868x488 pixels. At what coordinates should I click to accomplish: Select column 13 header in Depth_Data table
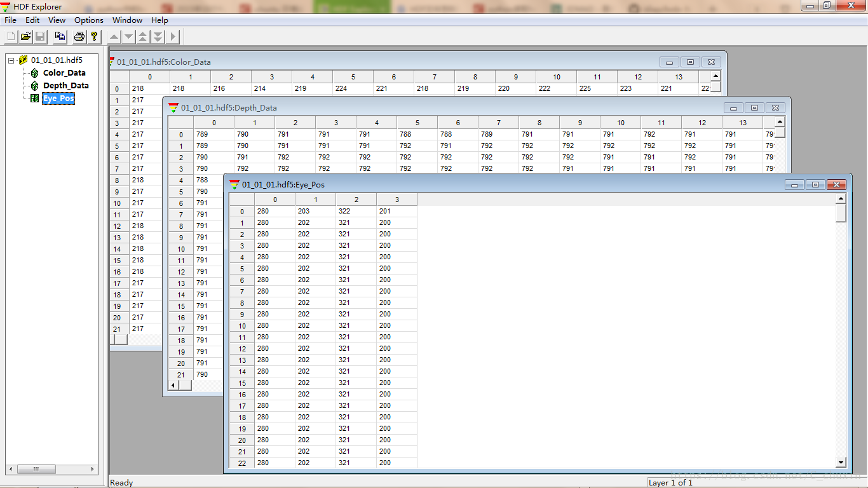click(743, 123)
